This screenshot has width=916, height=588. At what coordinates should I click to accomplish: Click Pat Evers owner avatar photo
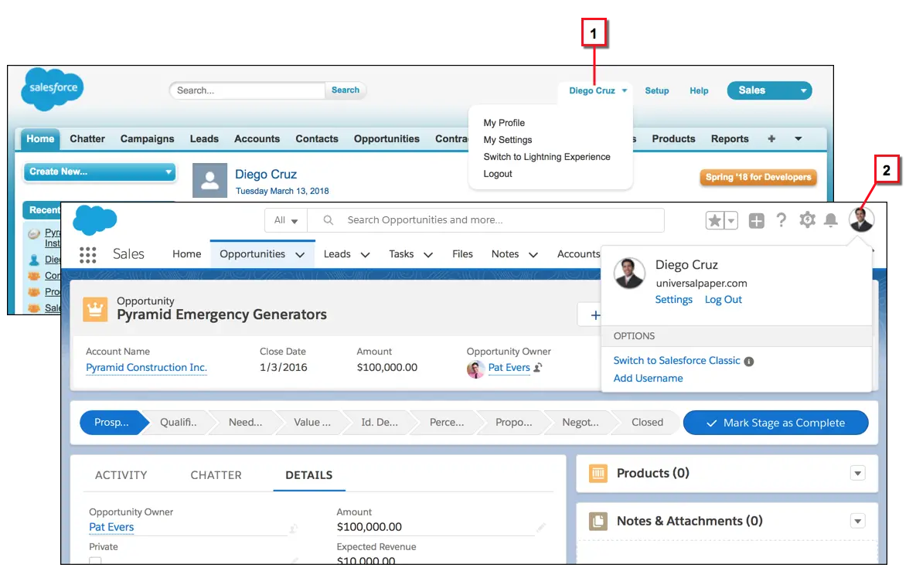(x=475, y=369)
